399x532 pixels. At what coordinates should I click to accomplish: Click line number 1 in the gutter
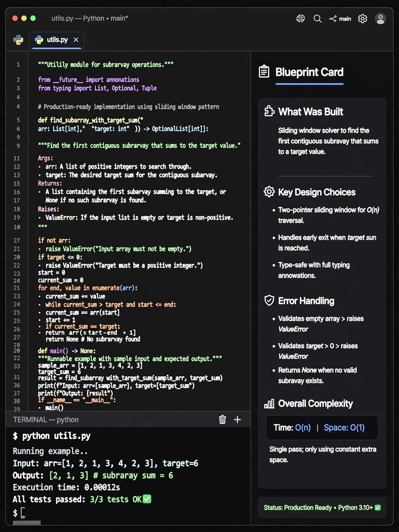18,65
